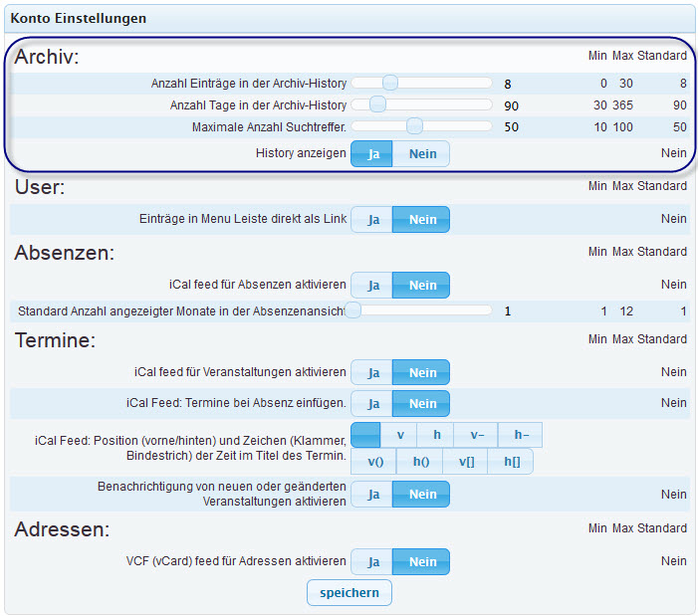Viewport: 698px width, 616px height.
Task: Select the 'h' time position option
Action: point(436,435)
